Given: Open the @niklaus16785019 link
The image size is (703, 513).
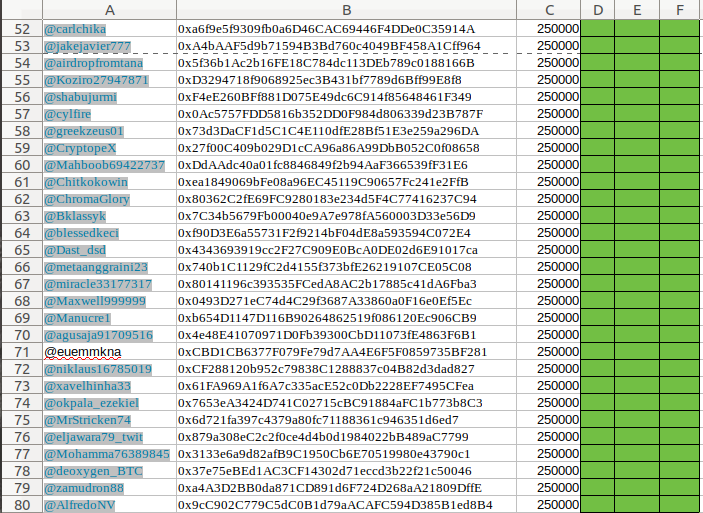Looking at the screenshot, I should pos(98,369).
